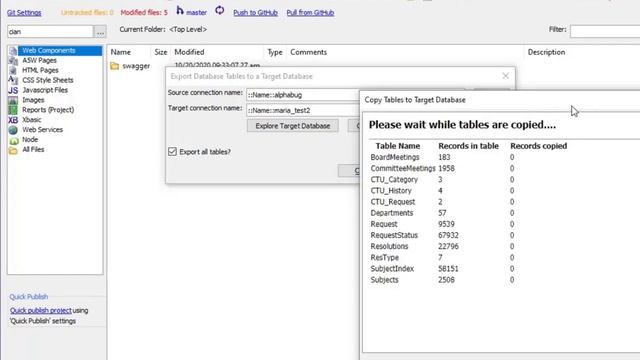Screen dimensions: 640x360
Task: Click the Description column header
Action: [546, 52]
